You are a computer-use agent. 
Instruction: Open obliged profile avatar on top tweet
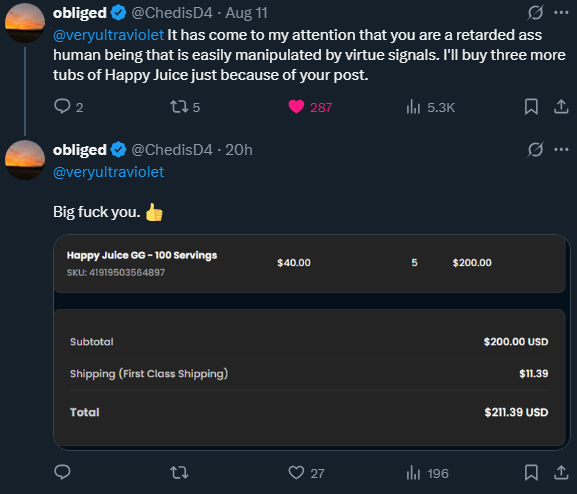tap(25, 23)
